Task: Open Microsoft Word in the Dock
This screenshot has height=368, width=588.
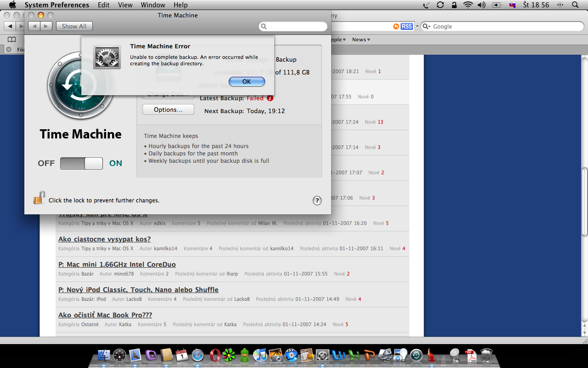Action: coord(339,355)
